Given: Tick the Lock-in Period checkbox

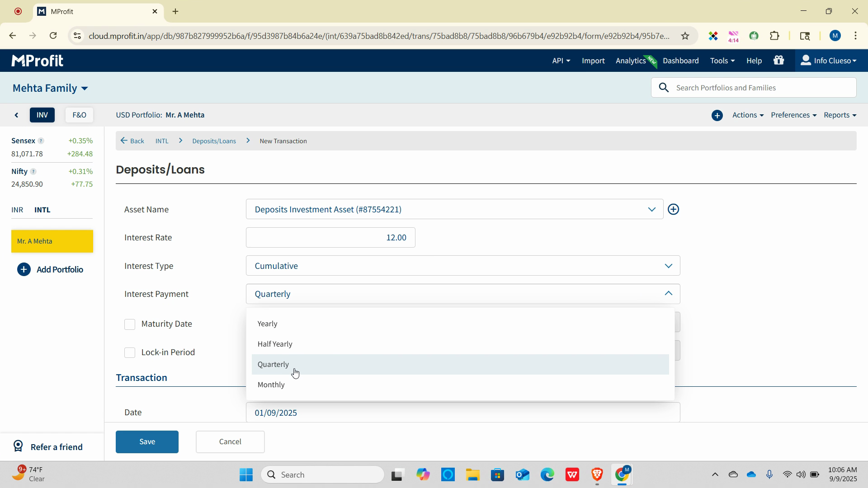Looking at the screenshot, I should pyautogui.click(x=130, y=352).
